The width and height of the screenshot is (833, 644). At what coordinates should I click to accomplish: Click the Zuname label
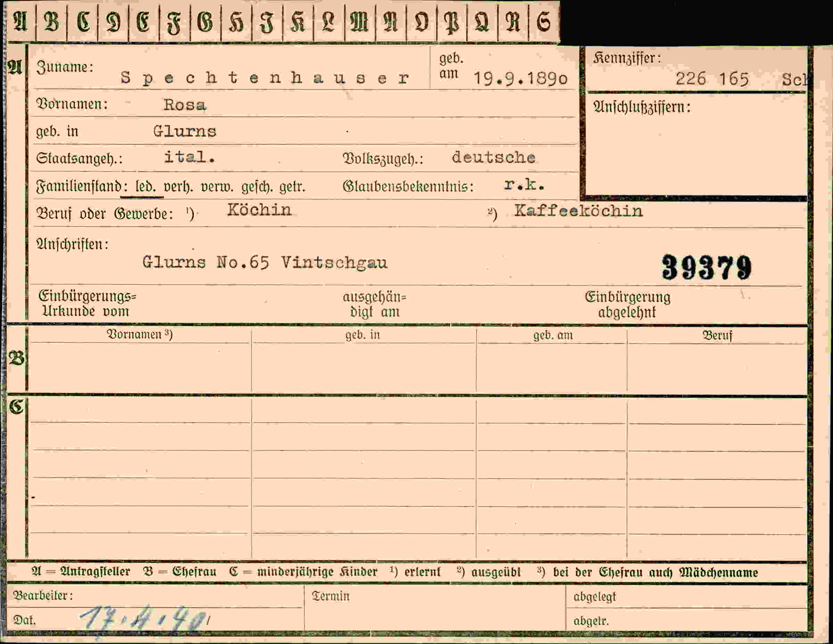[65, 67]
